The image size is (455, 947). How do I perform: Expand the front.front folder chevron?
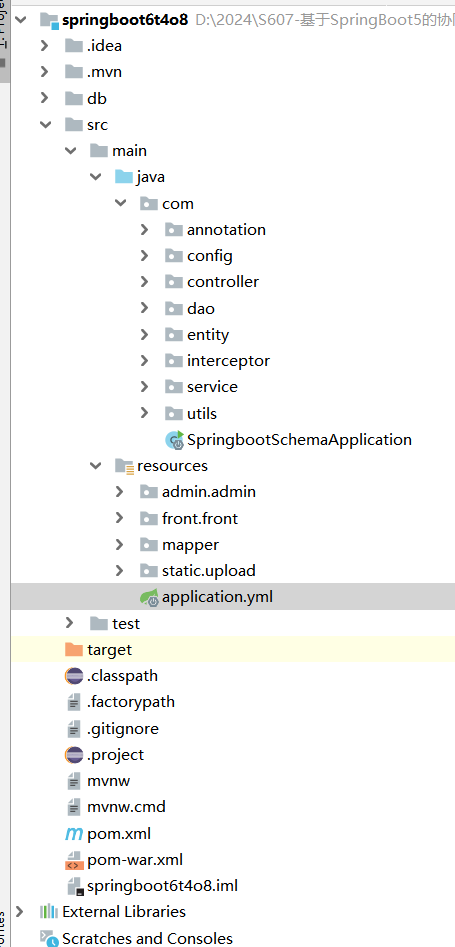pos(119,518)
